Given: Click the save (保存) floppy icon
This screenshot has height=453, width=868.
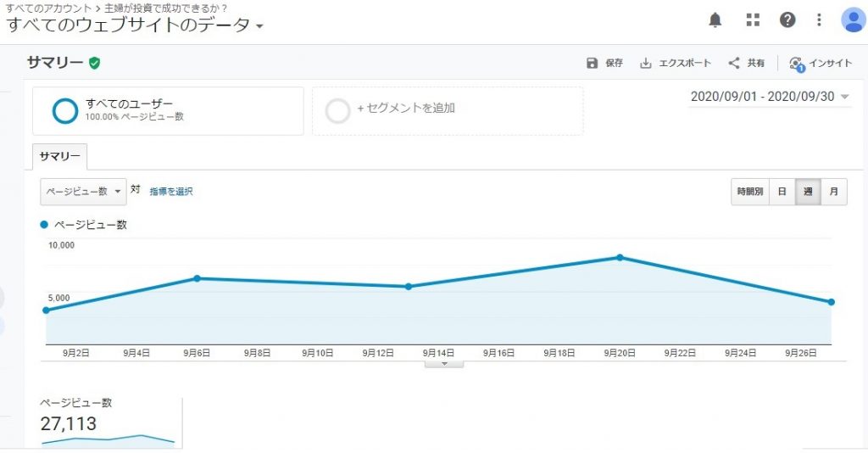Looking at the screenshot, I should pyautogui.click(x=593, y=64).
